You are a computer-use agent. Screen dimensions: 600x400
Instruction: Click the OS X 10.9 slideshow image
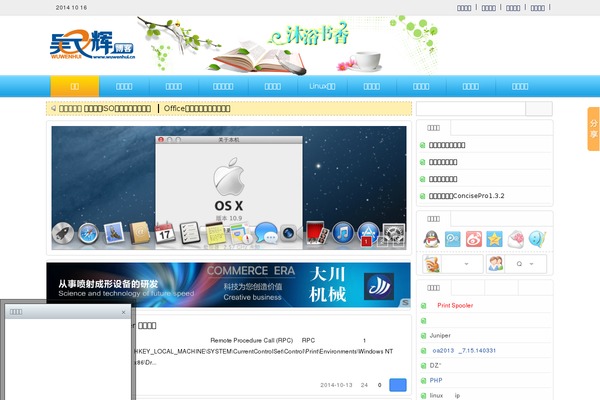pos(229,188)
